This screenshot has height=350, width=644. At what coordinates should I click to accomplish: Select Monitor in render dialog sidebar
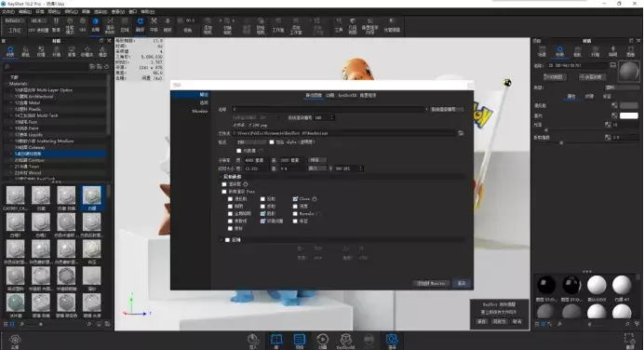click(199, 112)
